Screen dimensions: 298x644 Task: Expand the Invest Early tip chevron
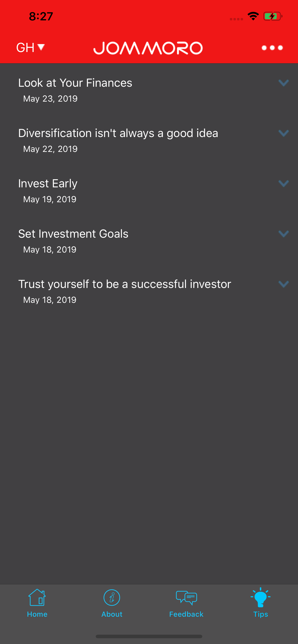(x=283, y=184)
